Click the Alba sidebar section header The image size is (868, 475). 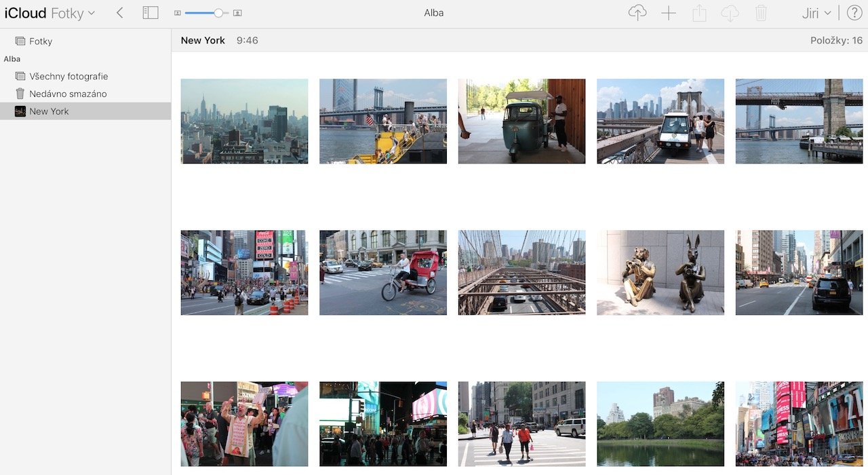(12, 59)
